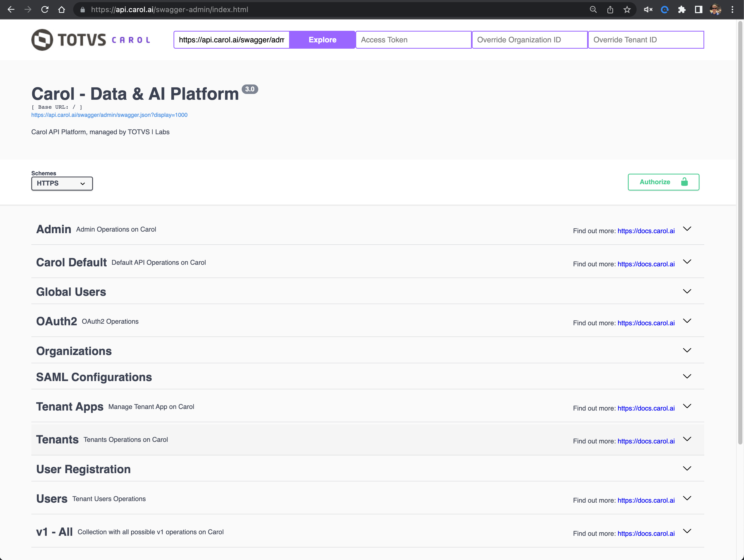Click the OAuth2 section title
Screen dimensions: 744x560
point(57,321)
